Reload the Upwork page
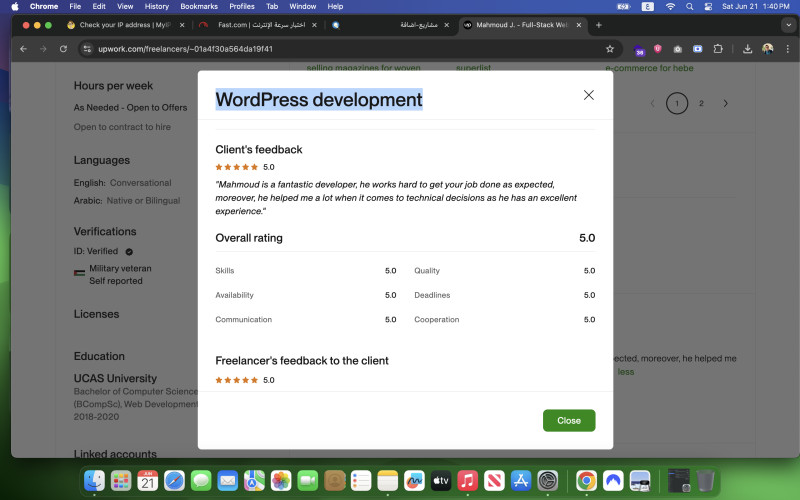This screenshot has height=500, width=800. 64,48
